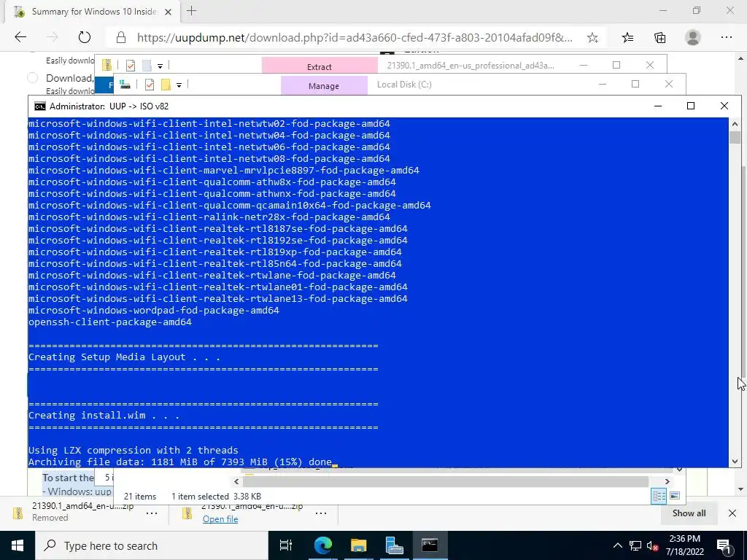This screenshot has height=560, width=747.
Task: Click the zip folder icon in Explorer title bar
Action: [x=107, y=65]
